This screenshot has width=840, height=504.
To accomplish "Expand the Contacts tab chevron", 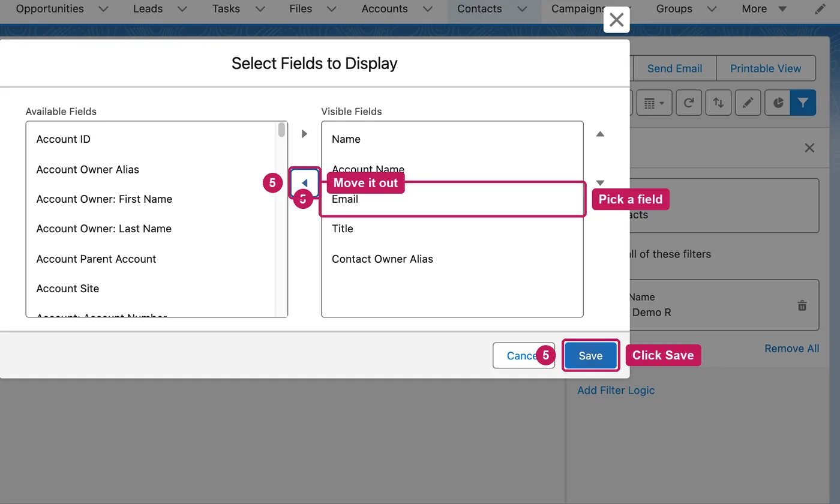I will (x=522, y=9).
